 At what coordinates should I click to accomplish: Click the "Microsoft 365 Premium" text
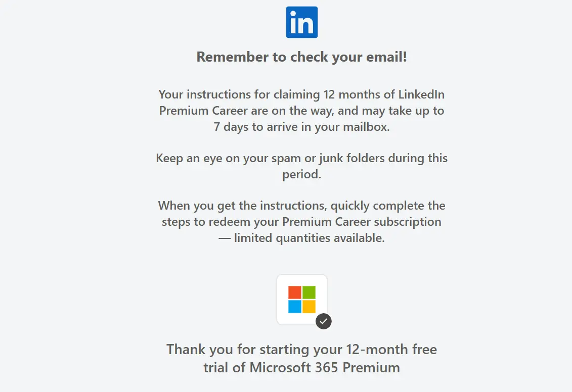click(325, 368)
